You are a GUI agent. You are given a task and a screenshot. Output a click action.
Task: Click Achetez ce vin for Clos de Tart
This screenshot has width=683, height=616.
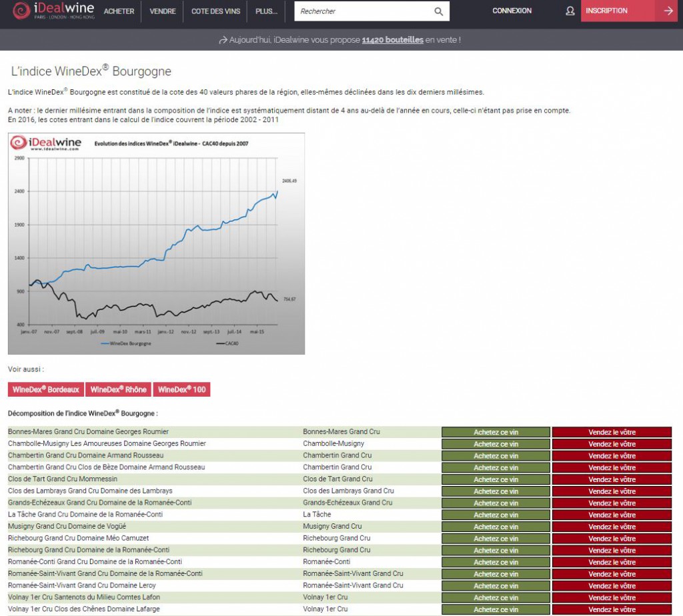coord(496,479)
